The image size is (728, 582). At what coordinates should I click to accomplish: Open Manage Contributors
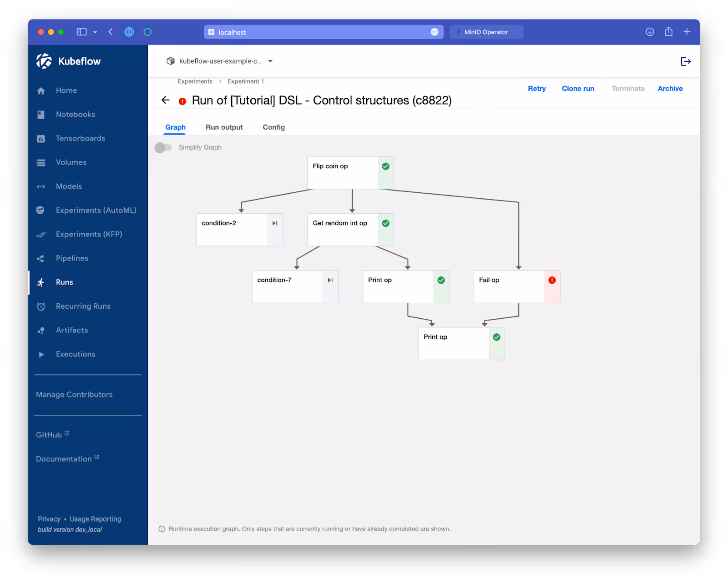click(74, 395)
